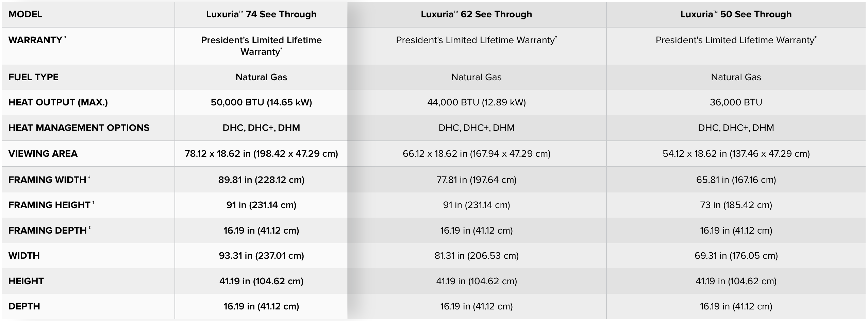
Task: Click the FRAMING WIDTH row label
Action: tap(47, 180)
